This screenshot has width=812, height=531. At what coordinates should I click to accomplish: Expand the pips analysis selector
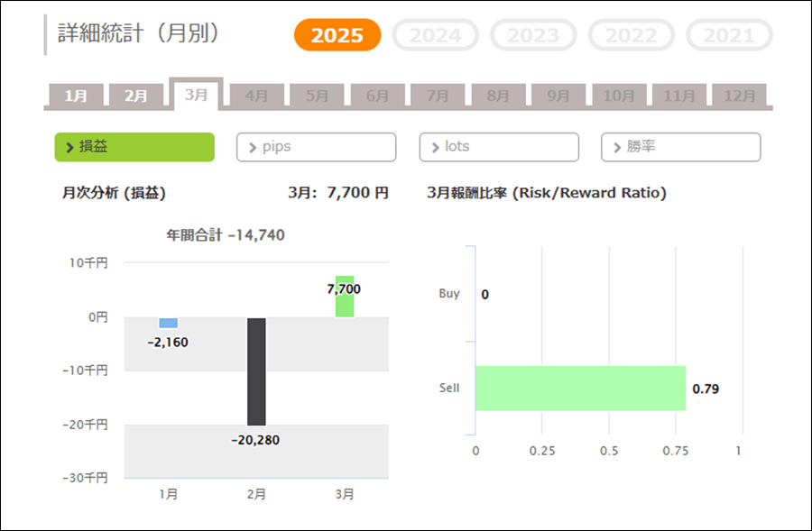click(316, 147)
